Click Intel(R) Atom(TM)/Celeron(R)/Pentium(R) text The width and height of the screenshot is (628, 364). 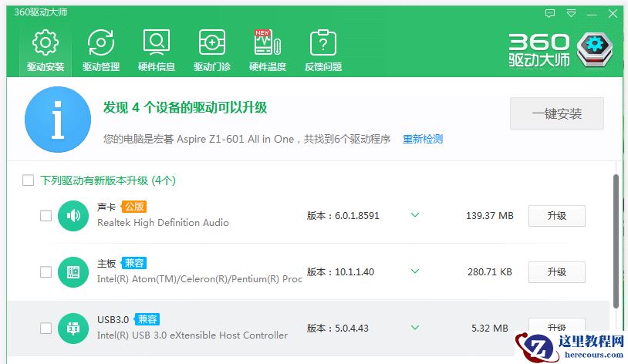coord(200,279)
